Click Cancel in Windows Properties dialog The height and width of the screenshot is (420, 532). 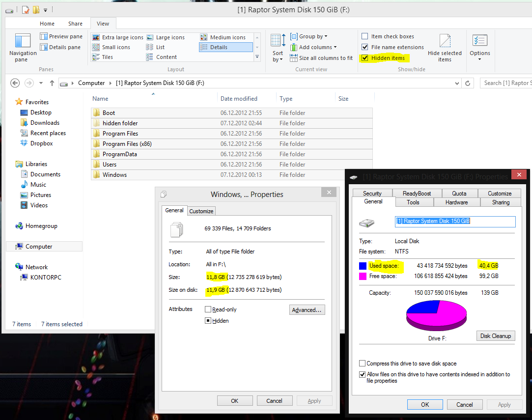coord(274,401)
